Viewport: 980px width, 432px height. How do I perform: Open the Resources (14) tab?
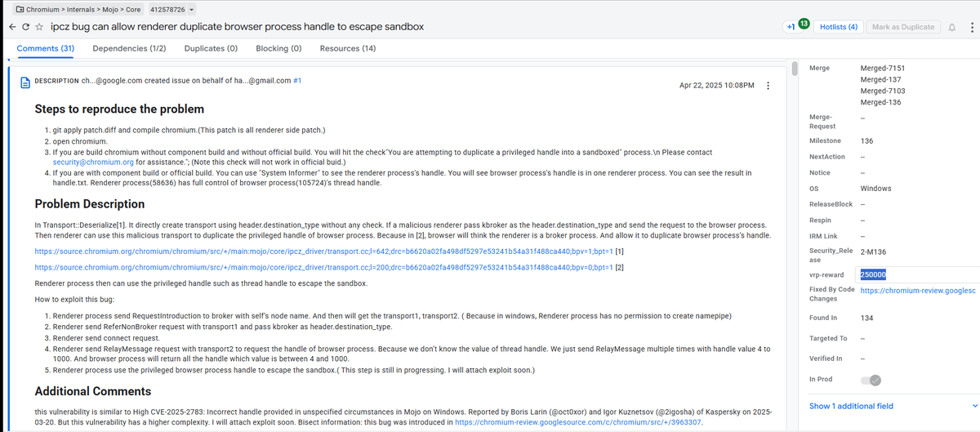click(348, 48)
